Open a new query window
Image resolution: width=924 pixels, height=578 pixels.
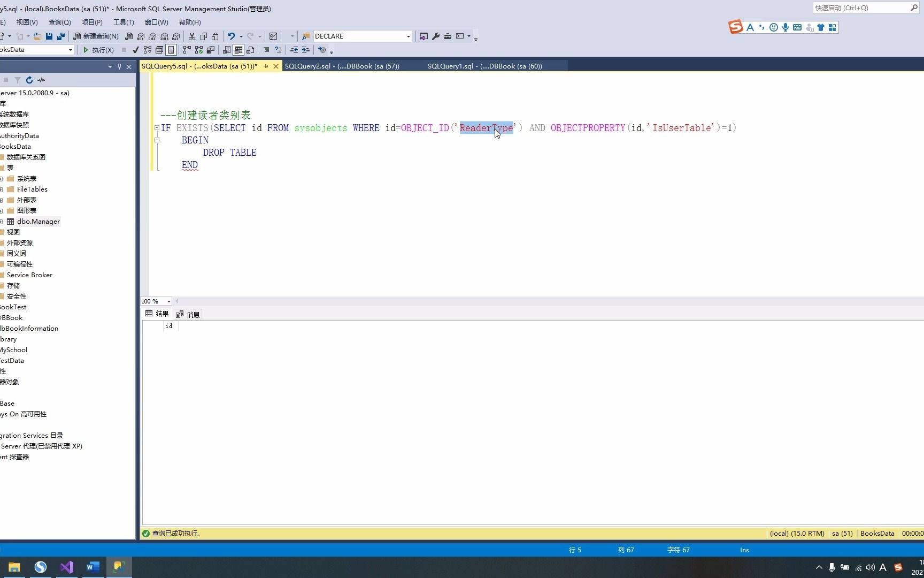96,36
